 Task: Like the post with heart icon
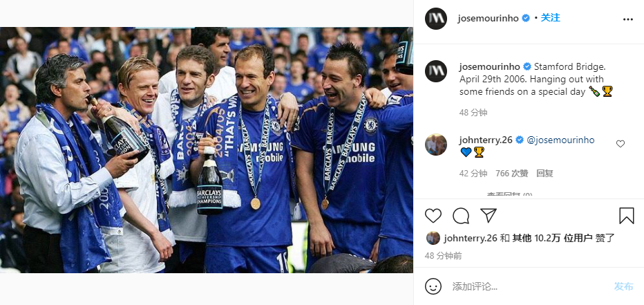click(433, 215)
